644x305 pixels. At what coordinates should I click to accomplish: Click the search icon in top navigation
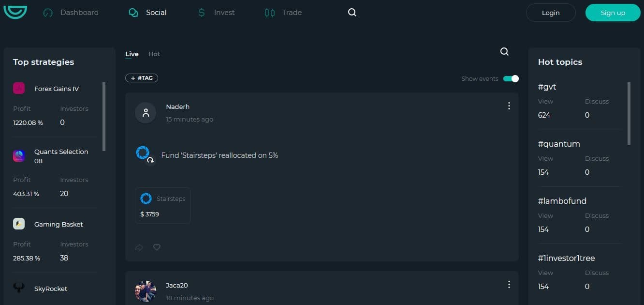tap(352, 13)
